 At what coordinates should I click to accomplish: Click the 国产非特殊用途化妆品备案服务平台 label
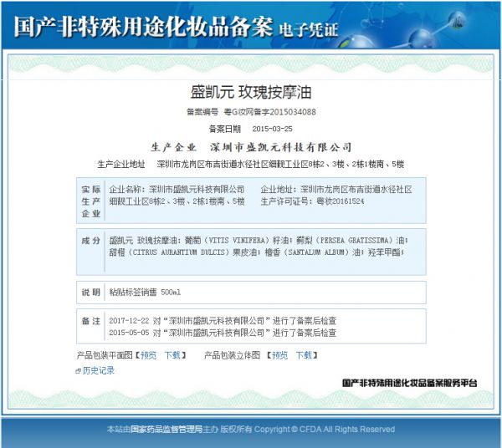409,383
